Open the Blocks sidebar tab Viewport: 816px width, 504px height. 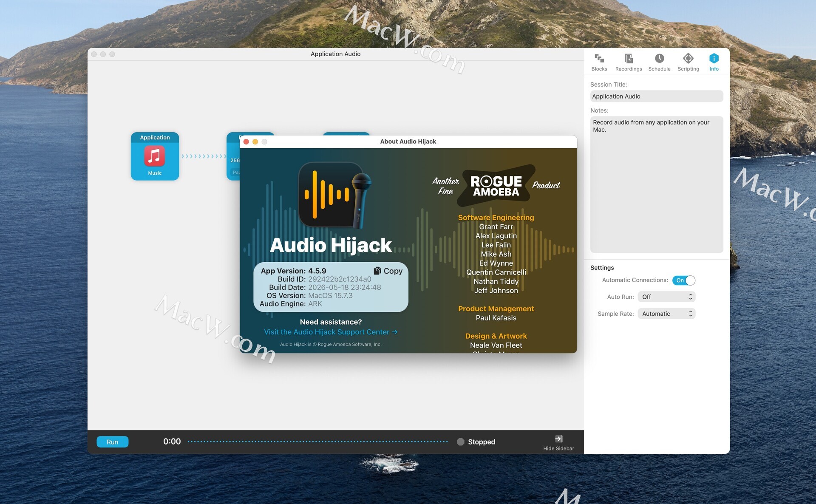599,62
